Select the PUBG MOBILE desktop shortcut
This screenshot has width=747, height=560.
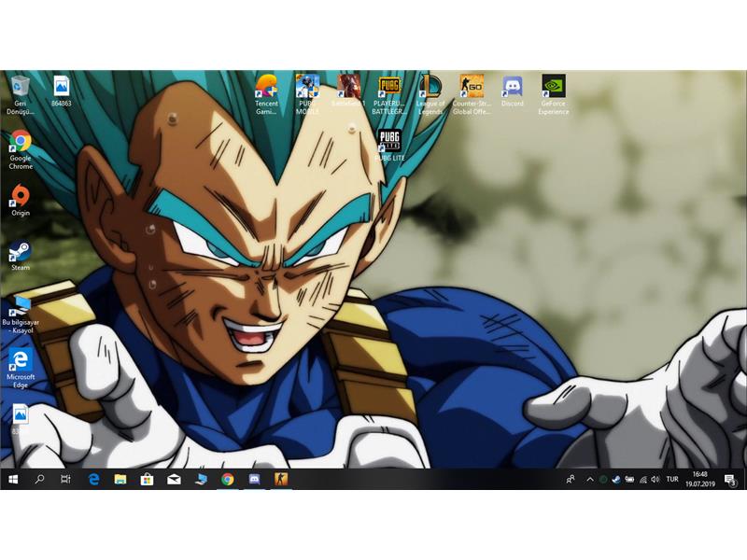point(307,95)
